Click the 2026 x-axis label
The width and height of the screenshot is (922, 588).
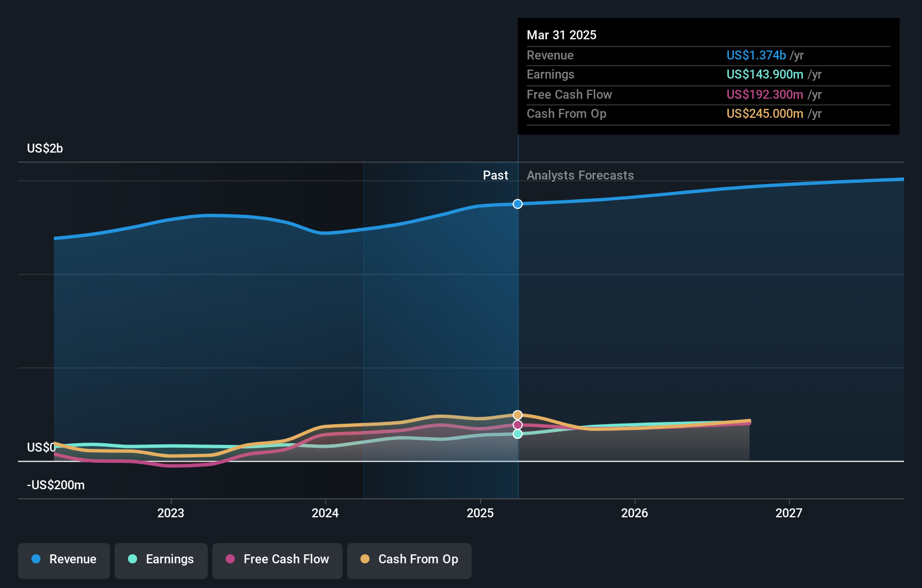(x=635, y=513)
